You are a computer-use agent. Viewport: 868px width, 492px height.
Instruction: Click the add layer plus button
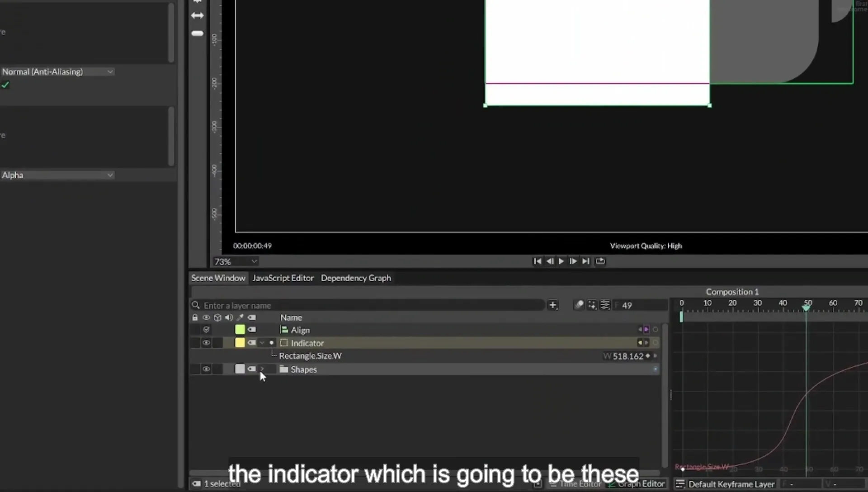point(552,305)
